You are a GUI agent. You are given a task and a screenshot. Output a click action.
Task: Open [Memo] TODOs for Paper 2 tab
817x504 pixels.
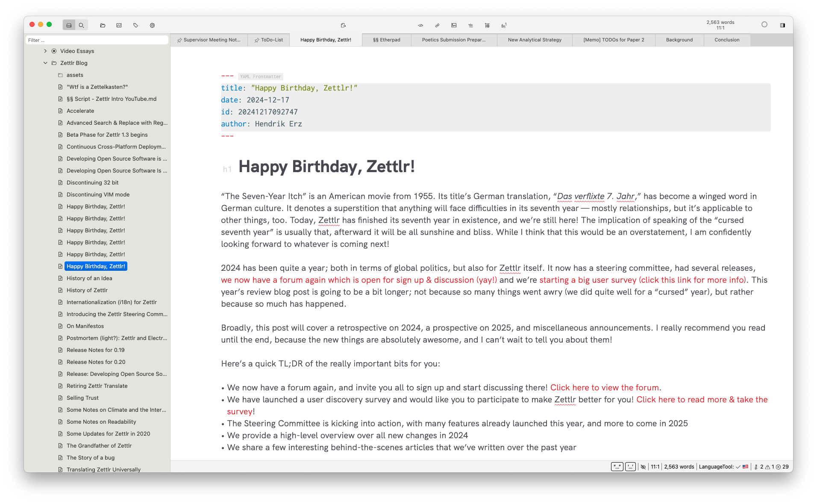(x=614, y=40)
